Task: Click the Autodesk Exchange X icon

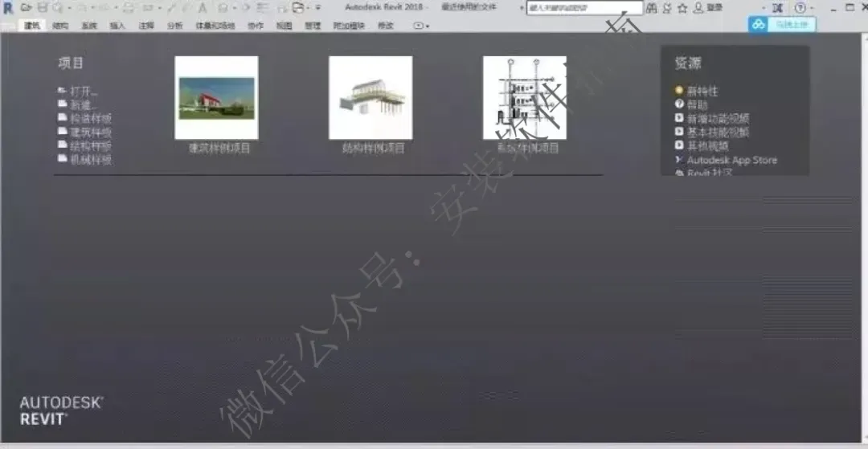Action: [778, 8]
